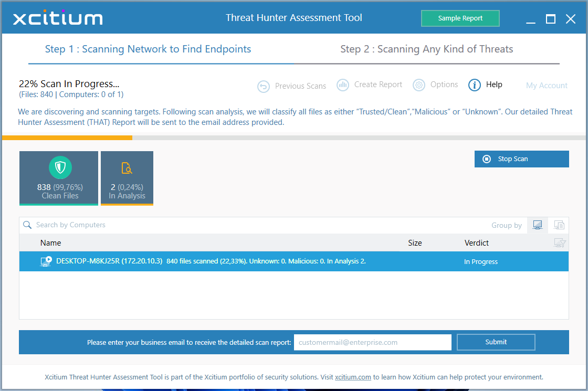This screenshot has width=588, height=391.
Task: Close the Threat Hunter Assessment Tool
Action: pyautogui.click(x=570, y=19)
